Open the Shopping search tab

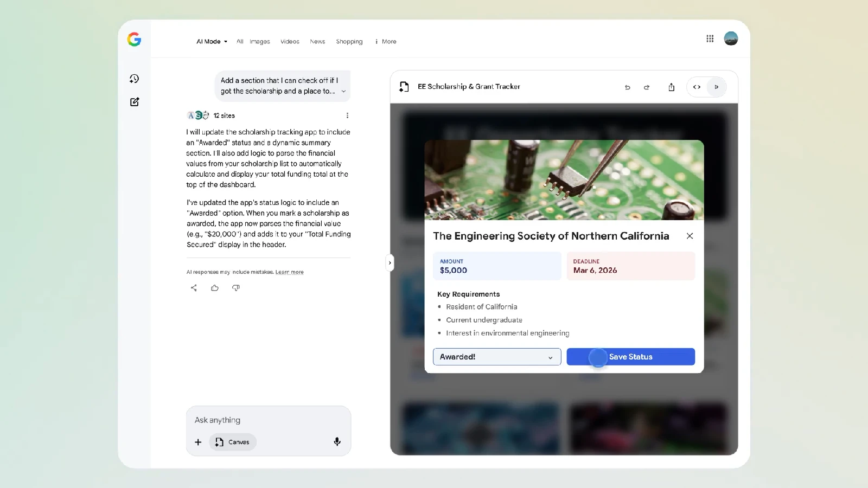(349, 41)
